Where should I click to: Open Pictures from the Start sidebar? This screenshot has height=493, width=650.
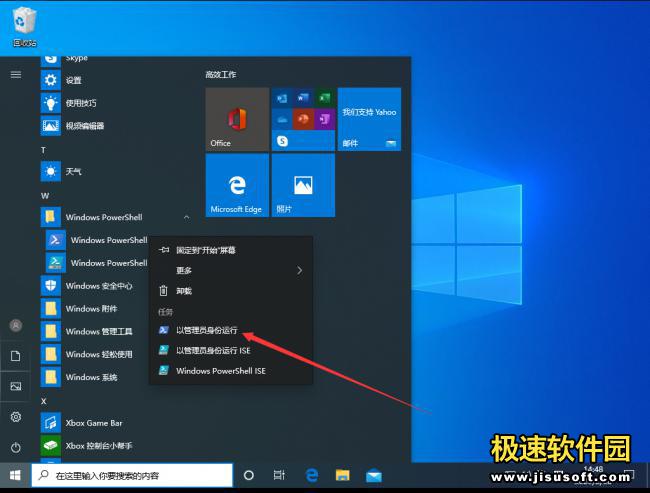tap(16, 386)
